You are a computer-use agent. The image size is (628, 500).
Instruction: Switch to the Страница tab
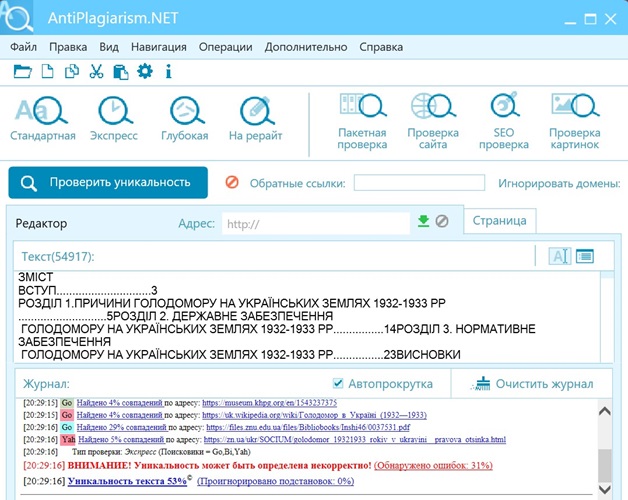499,221
